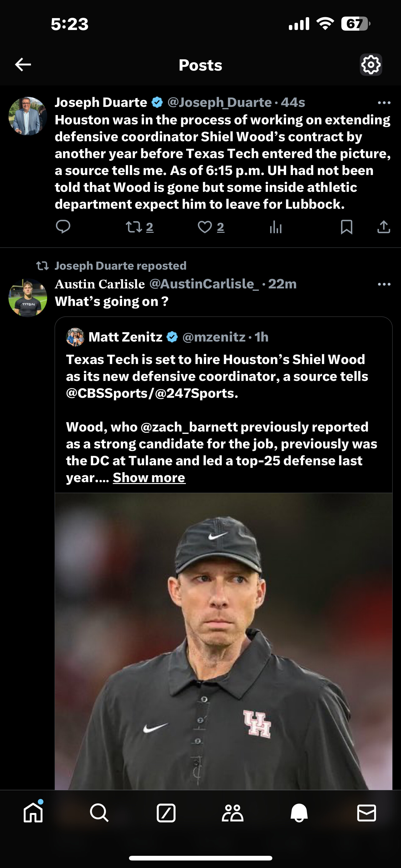Open the Communities tab icon
This screenshot has width=401, height=868.
(x=233, y=813)
